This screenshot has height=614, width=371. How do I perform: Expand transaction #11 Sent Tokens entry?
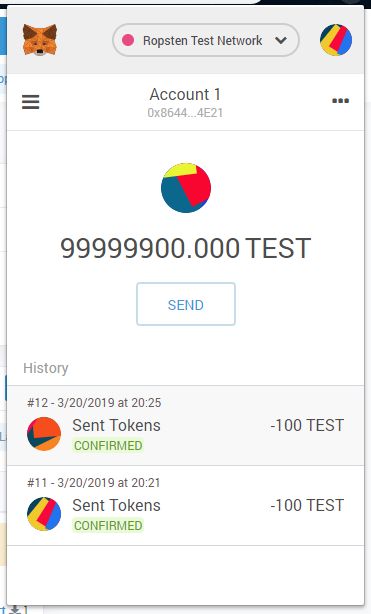(x=186, y=506)
